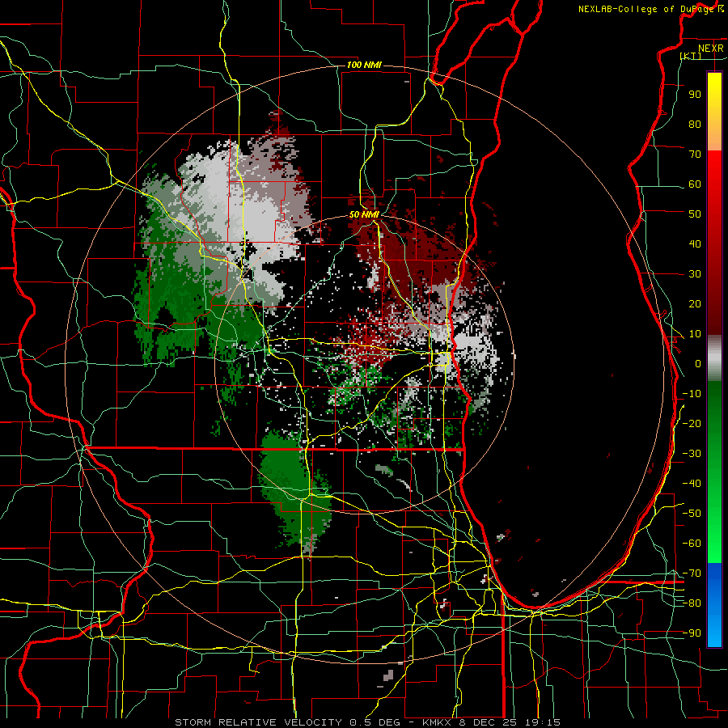Click the "40" tick label on the scale
This screenshot has height=728, width=728.
[x=695, y=244]
